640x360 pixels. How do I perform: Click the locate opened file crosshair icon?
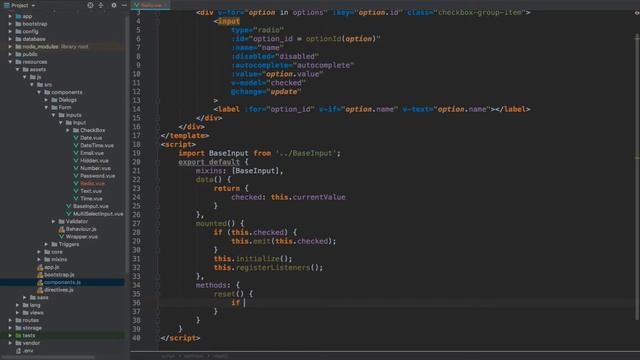(x=90, y=5)
